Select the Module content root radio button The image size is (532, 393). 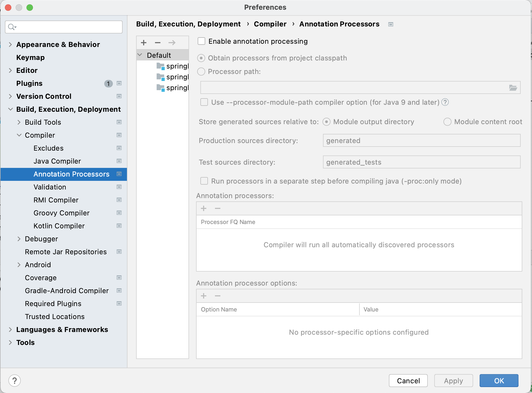447,122
